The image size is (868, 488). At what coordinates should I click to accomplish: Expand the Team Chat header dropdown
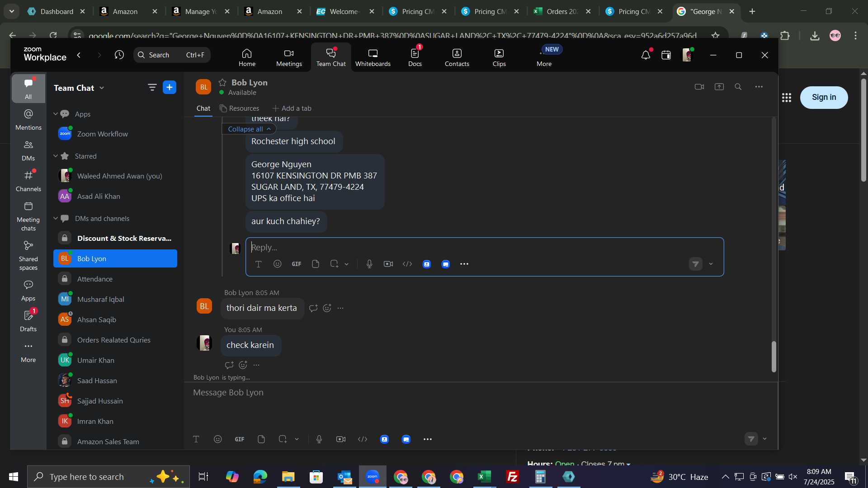pyautogui.click(x=102, y=88)
